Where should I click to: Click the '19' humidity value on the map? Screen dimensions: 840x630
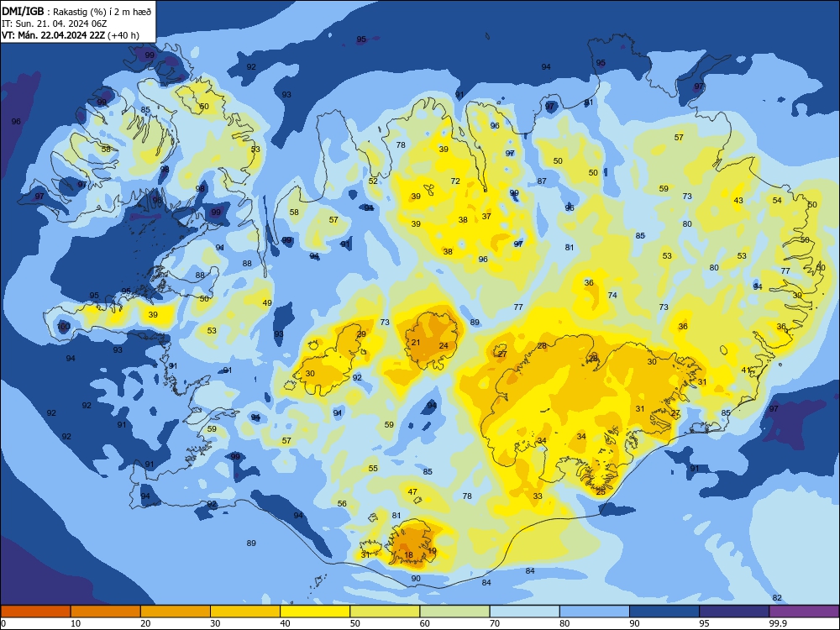coord(433,551)
